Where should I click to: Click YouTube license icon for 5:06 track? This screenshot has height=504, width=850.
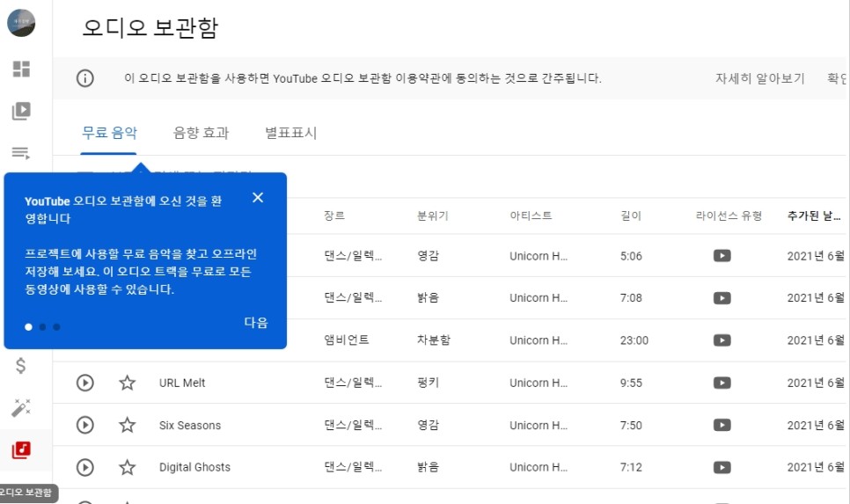click(x=722, y=256)
